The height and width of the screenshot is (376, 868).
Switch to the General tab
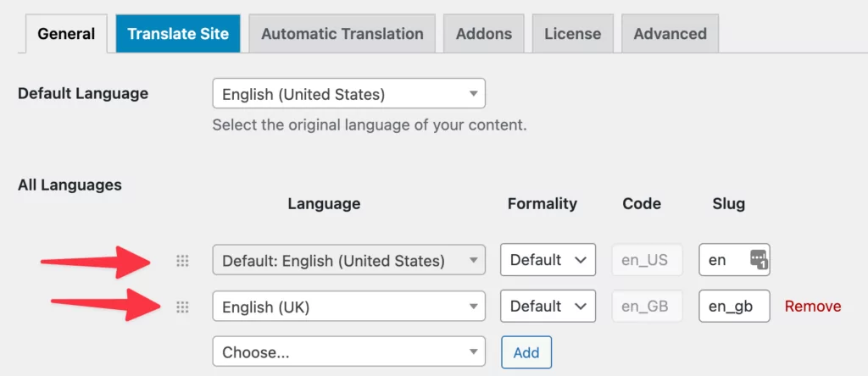66,34
